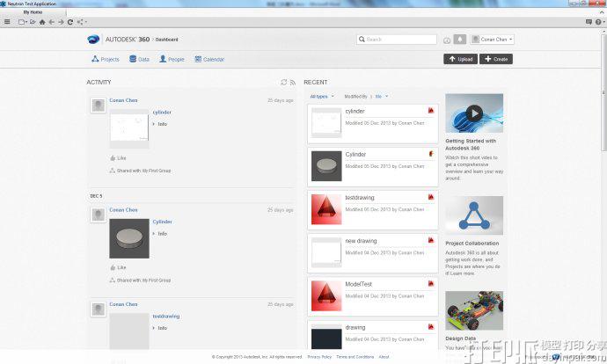Screen dimensions: 607x364
Task: Click the info circle icon near search
Action: pos(447,40)
